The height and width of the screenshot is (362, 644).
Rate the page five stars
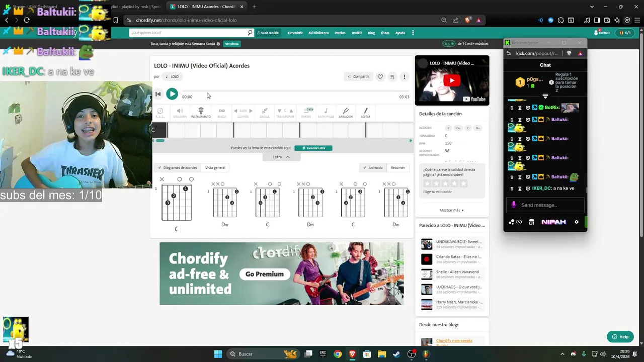coord(464,184)
